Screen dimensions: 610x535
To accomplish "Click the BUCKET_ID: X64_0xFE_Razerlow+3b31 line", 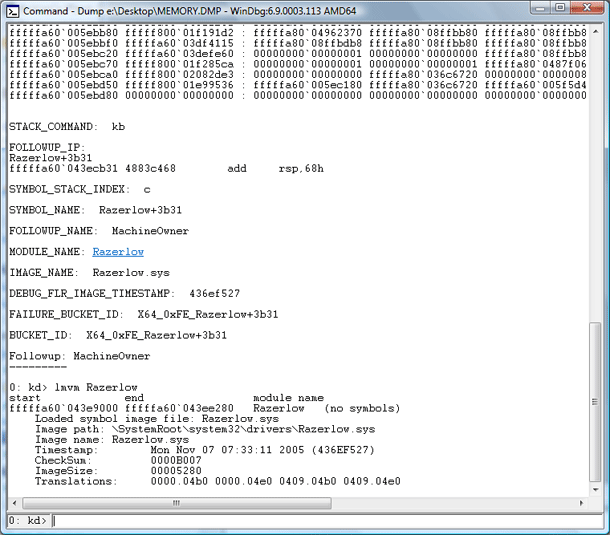I will point(118,335).
